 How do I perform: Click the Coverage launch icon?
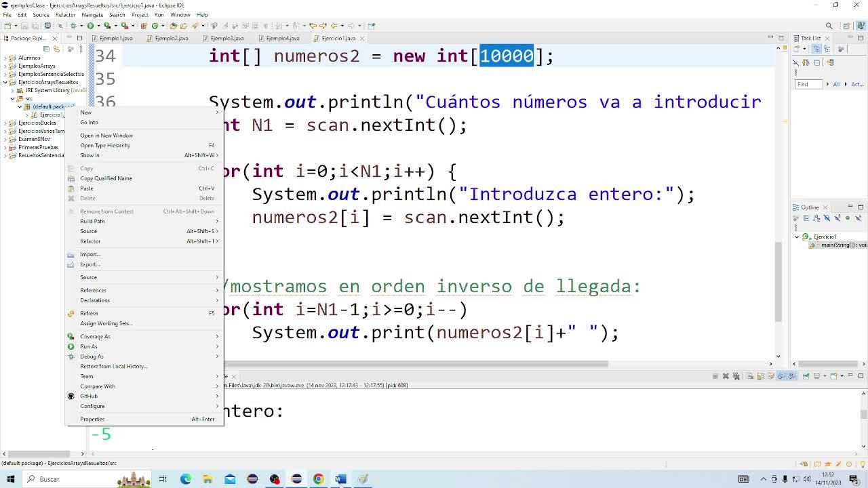click(107, 26)
